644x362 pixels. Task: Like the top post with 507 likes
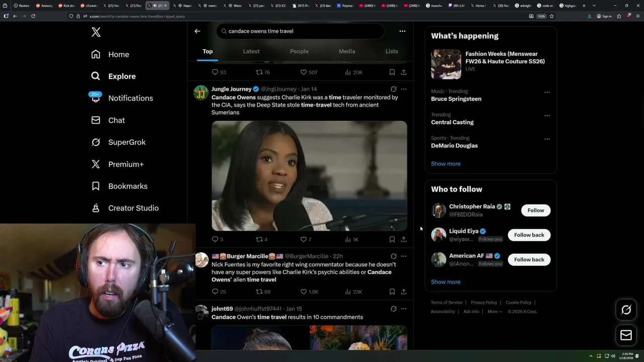pos(309,72)
